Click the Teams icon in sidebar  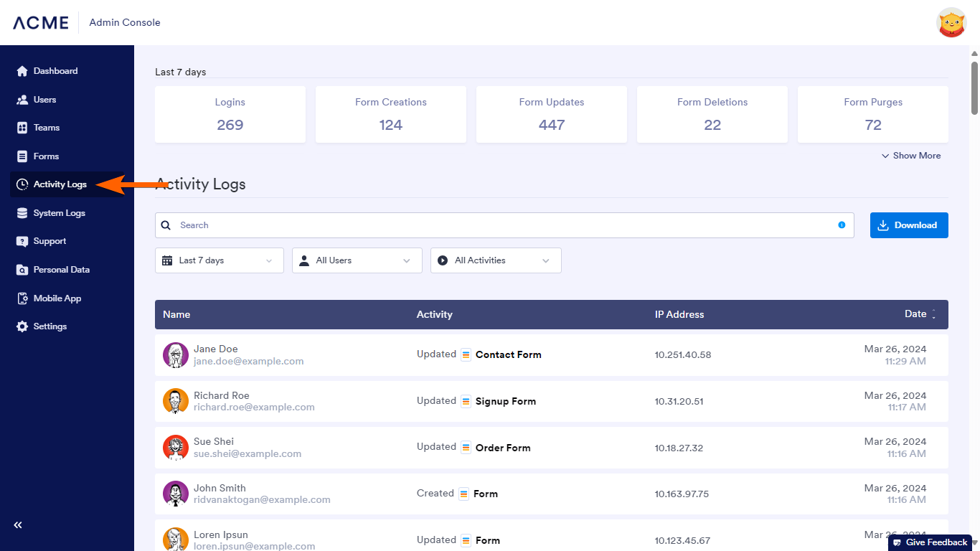[22, 128]
